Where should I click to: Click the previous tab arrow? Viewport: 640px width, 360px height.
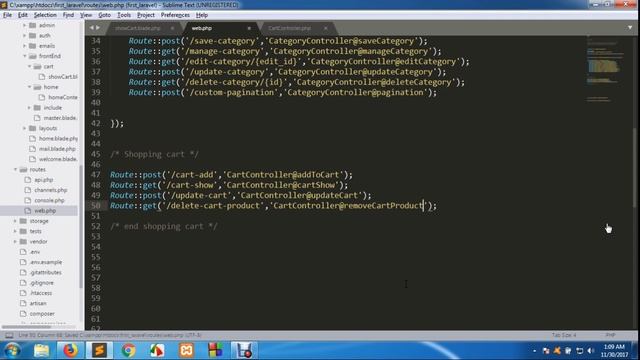point(91,28)
